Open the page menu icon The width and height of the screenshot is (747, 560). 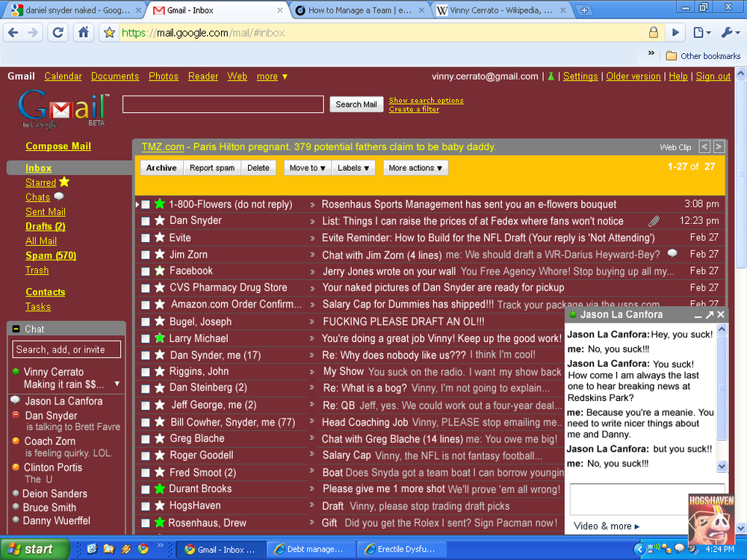(x=701, y=32)
